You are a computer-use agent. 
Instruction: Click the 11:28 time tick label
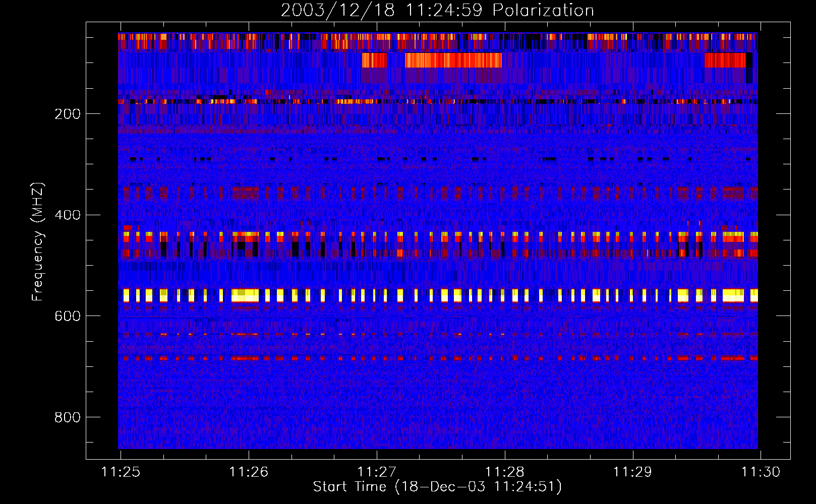click(x=505, y=472)
